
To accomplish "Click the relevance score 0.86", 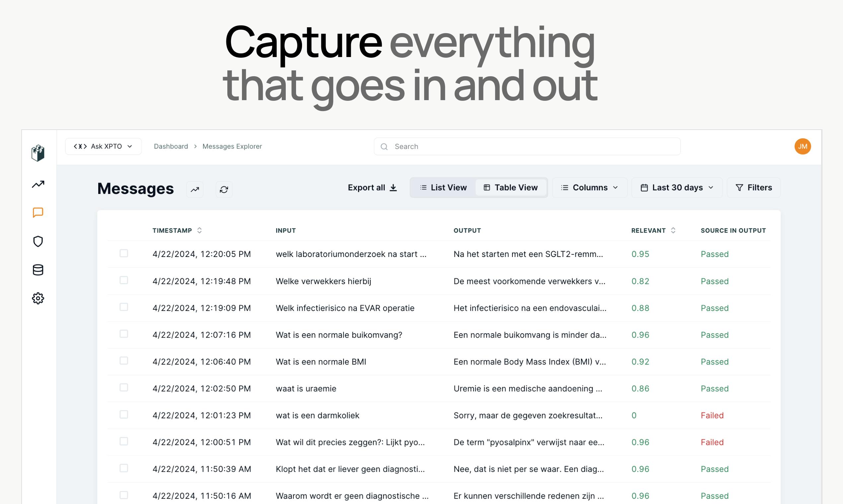I will [641, 389].
